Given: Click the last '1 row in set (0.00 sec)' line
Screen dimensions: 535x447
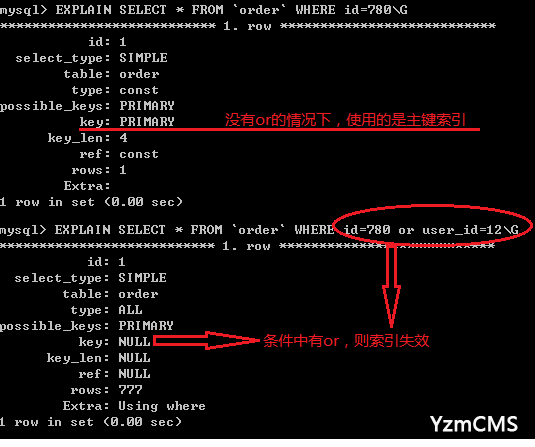Looking at the screenshot, I should (91, 422).
